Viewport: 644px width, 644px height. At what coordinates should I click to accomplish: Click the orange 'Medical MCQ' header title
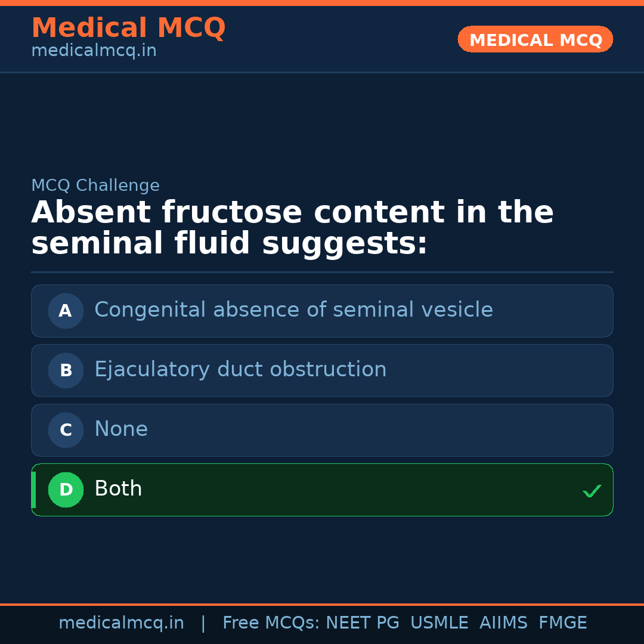tap(128, 28)
